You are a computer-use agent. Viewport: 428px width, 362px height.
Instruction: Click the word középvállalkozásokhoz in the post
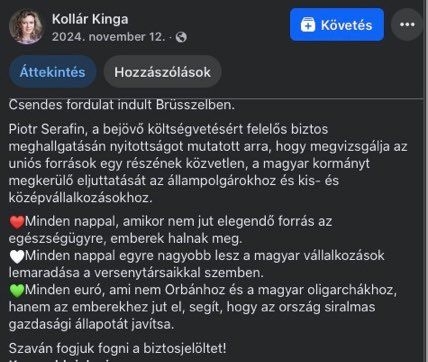[80, 198]
